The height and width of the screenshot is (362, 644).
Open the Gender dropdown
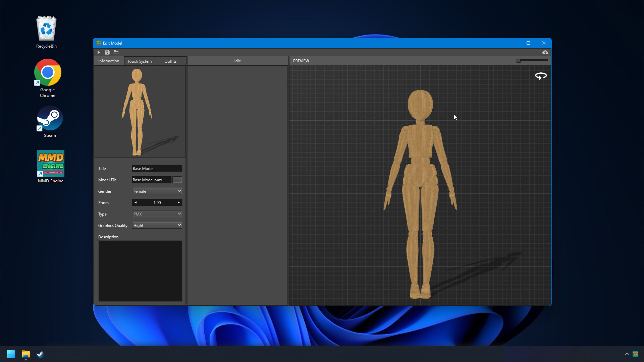click(x=157, y=191)
